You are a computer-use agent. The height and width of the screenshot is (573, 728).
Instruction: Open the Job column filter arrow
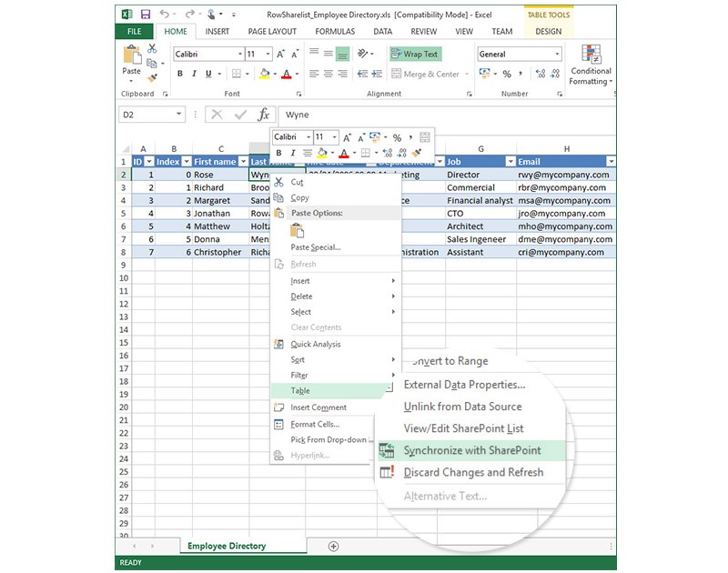pyautogui.click(x=511, y=162)
